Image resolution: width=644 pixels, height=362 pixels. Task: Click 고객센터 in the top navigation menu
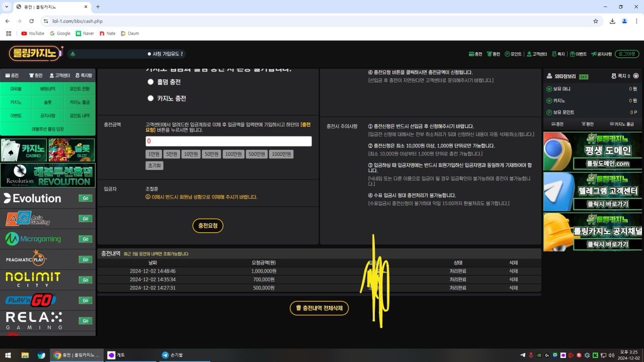536,54
